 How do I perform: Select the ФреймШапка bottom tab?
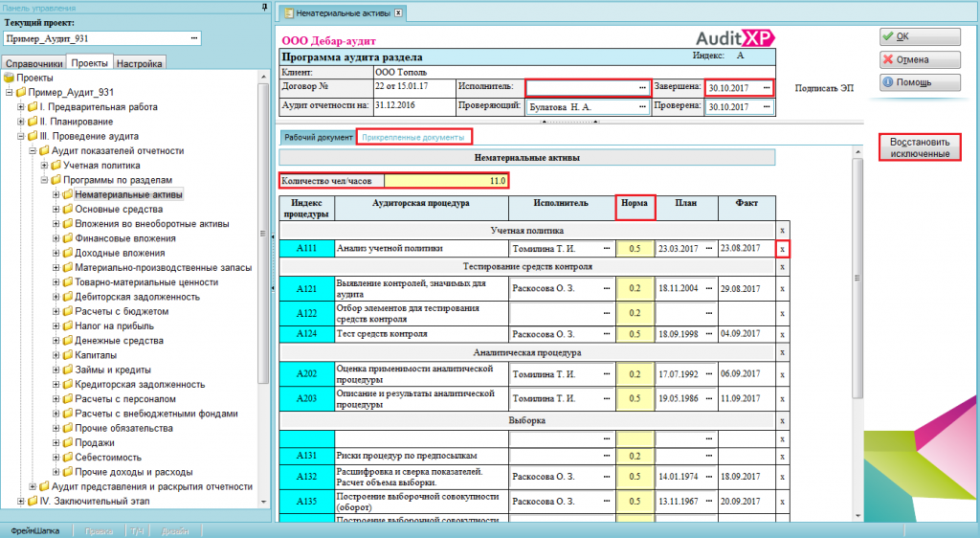point(35,531)
